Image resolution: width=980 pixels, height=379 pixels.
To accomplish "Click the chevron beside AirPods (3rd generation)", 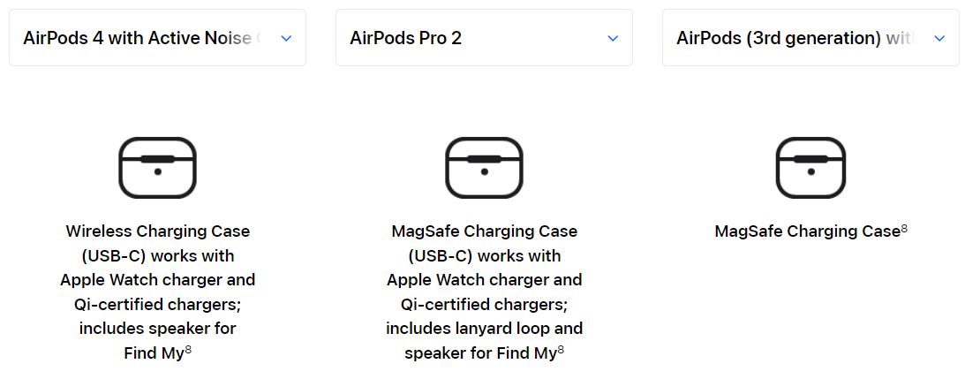I will pyautogui.click(x=939, y=38).
